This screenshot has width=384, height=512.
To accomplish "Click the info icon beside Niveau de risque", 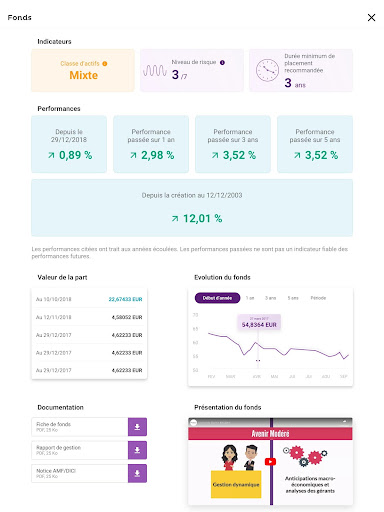I will 222,62.
